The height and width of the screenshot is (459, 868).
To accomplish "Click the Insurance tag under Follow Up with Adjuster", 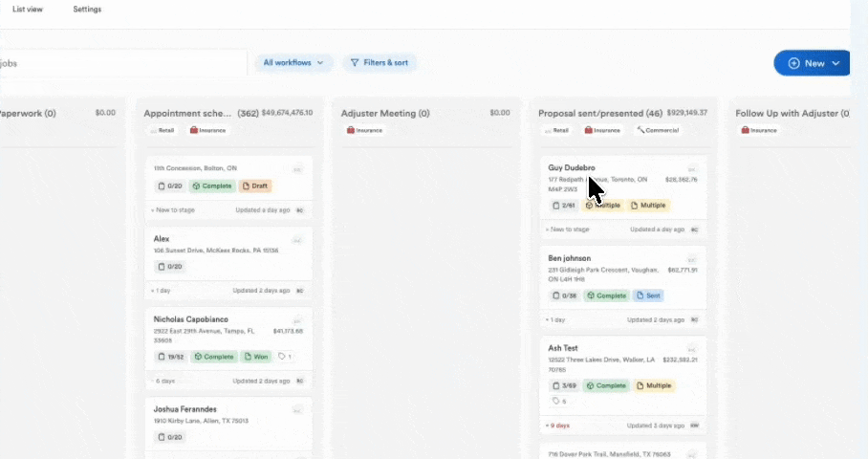I will 759,130.
